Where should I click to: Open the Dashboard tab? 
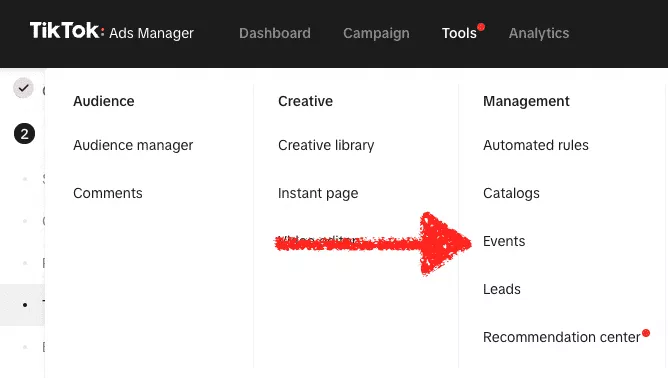click(x=275, y=33)
